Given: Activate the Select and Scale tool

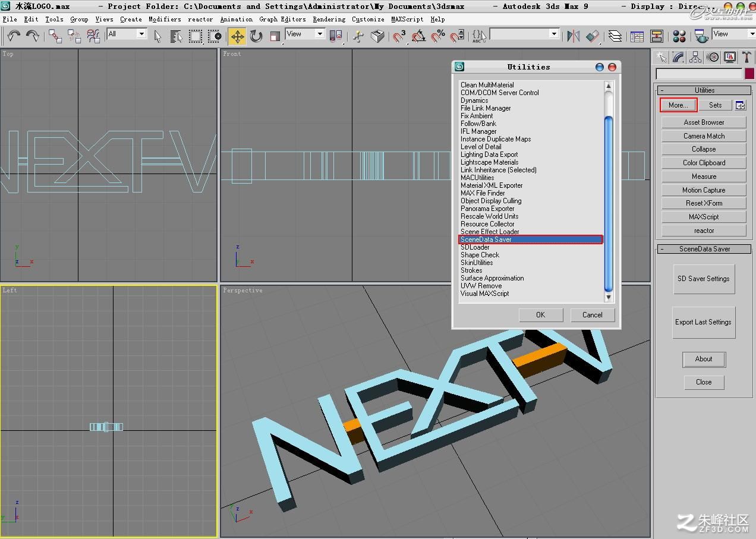Looking at the screenshot, I should click(275, 36).
